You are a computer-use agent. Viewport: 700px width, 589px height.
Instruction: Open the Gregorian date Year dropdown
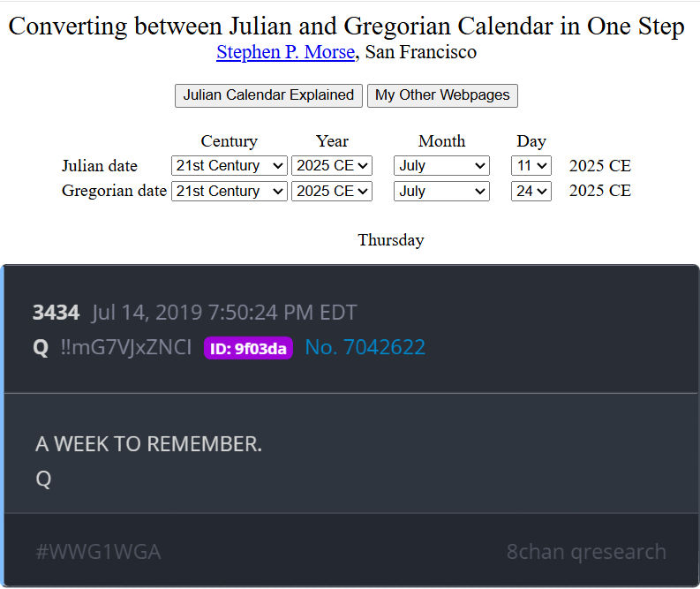click(332, 191)
